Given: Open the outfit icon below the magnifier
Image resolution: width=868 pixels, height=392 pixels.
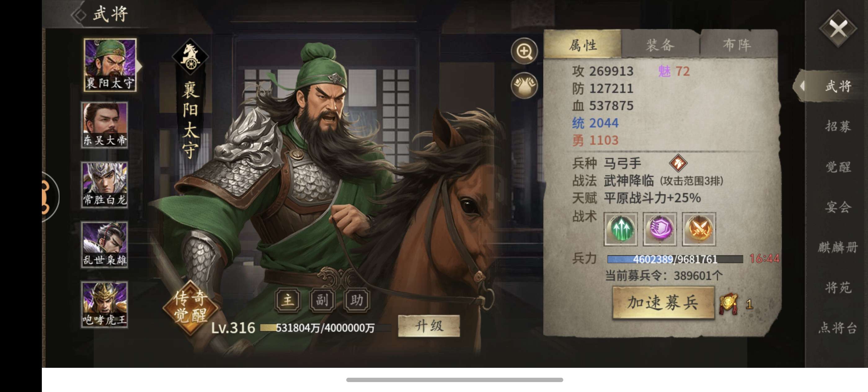Looking at the screenshot, I should pyautogui.click(x=524, y=85).
